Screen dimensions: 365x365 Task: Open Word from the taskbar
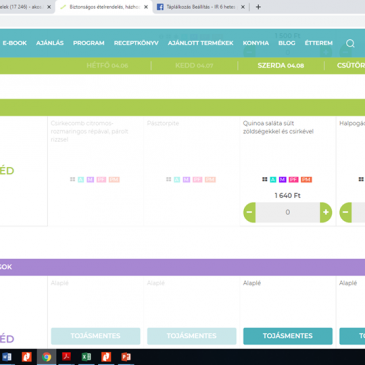tap(7, 357)
